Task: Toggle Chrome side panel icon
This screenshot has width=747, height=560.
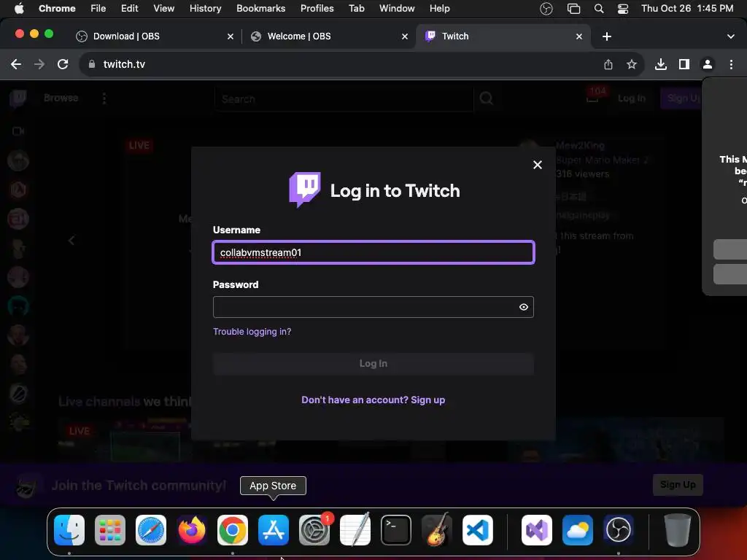Action: click(684, 64)
